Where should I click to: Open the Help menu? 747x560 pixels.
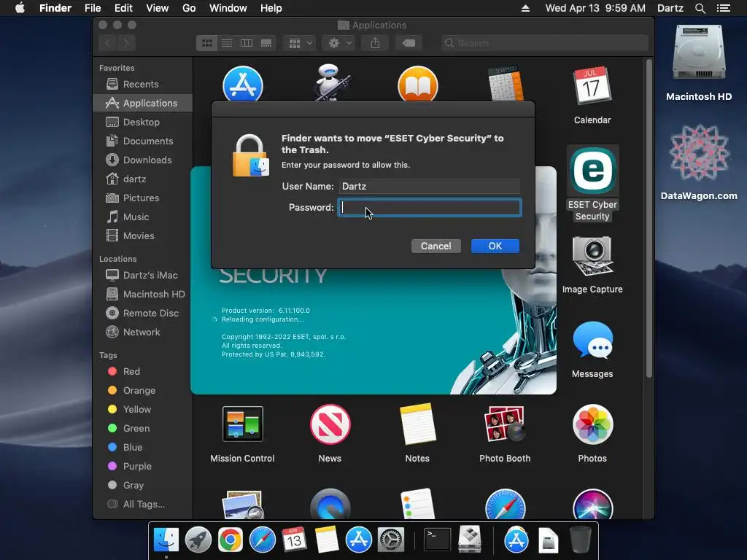[271, 8]
